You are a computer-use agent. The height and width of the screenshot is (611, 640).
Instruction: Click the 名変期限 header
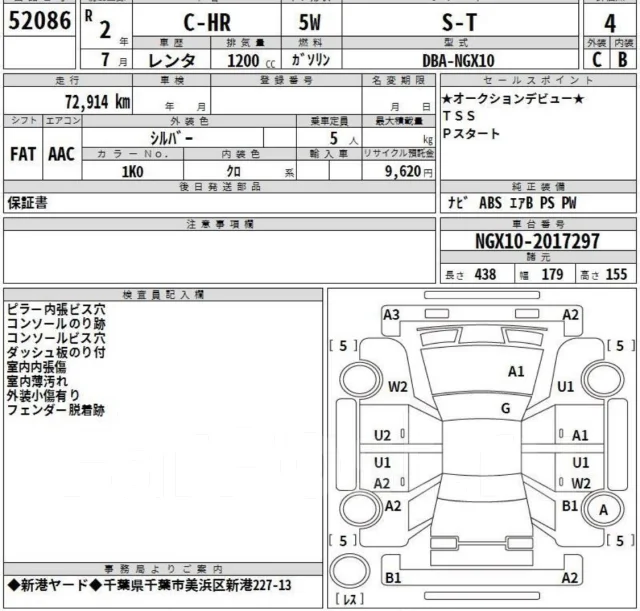point(398,80)
